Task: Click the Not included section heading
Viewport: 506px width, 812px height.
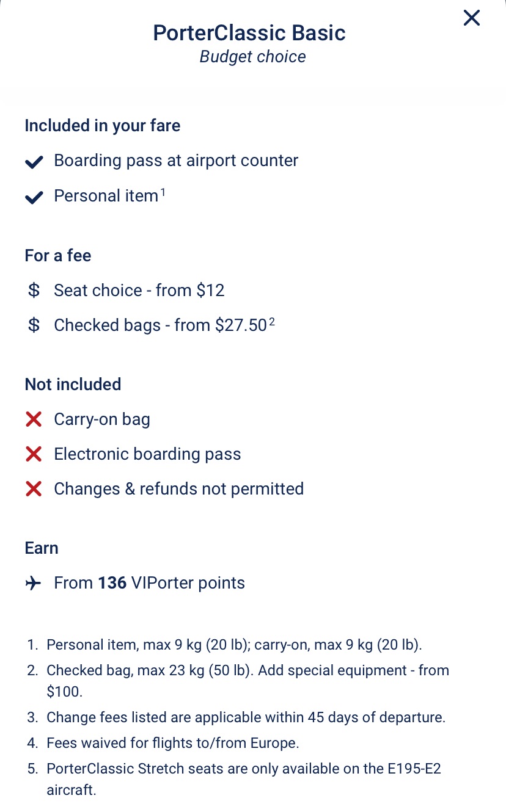Action: [x=73, y=385]
